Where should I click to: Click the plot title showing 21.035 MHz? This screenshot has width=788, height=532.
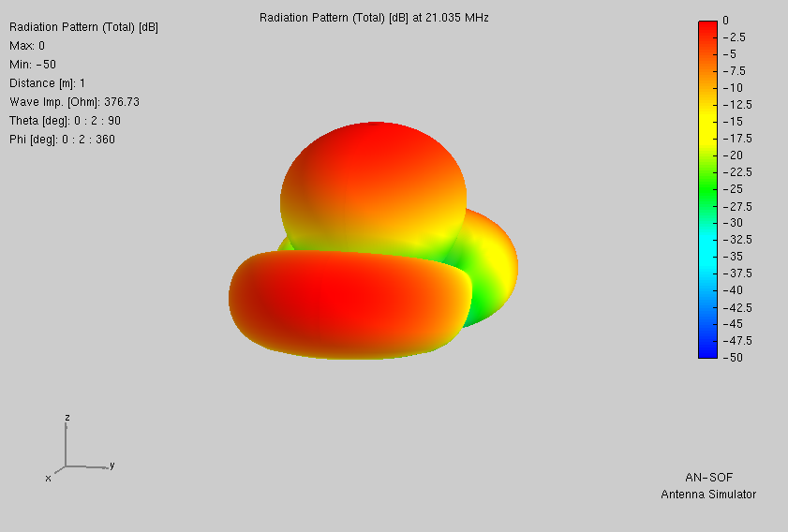click(374, 18)
